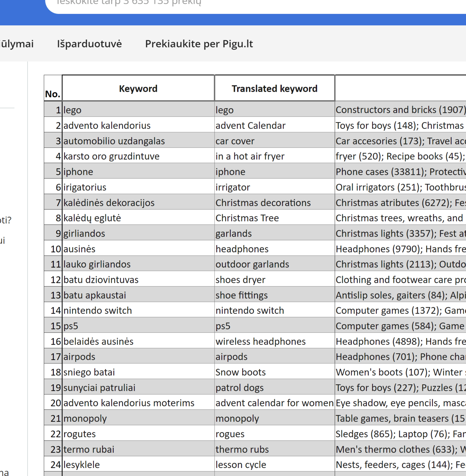Select the 'Christmas decorations' cell

coord(274,202)
